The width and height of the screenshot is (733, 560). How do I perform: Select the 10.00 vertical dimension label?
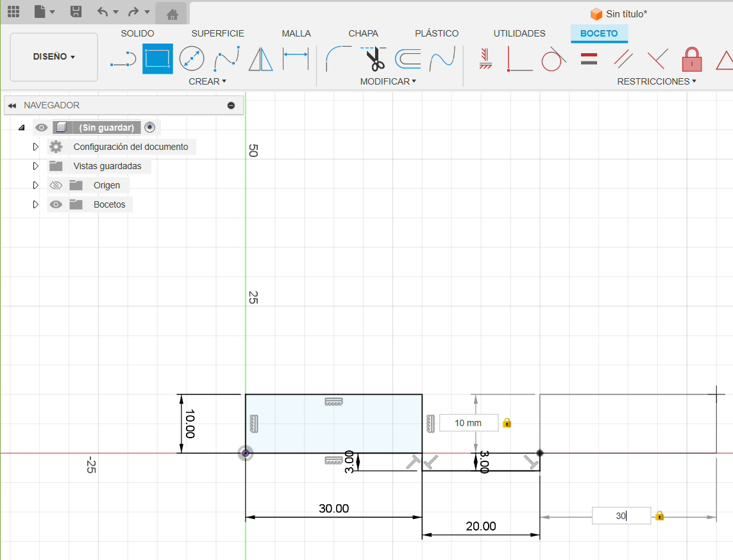pyautogui.click(x=190, y=424)
